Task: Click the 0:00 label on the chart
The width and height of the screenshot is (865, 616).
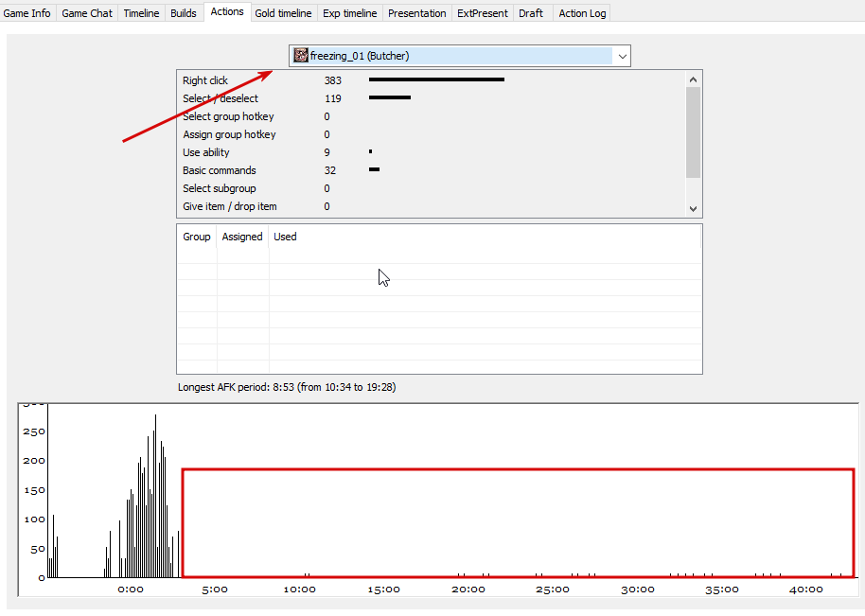Action: [131, 590]
